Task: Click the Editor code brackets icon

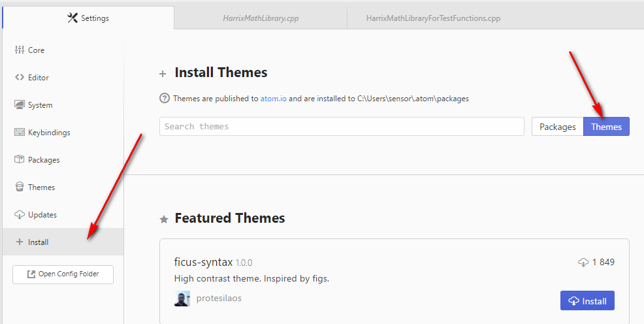Action: (20, 77)
